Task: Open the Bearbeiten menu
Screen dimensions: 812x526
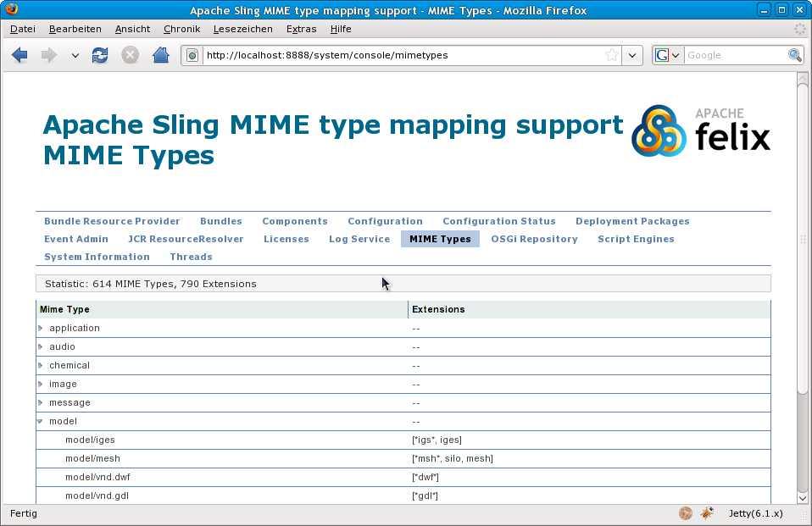Action: tap(75, 29)
